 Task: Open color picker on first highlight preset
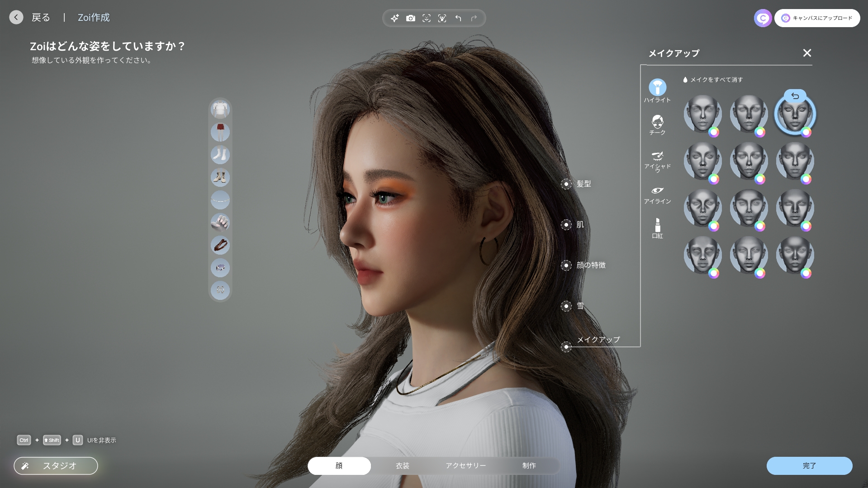tap(714, 132)
